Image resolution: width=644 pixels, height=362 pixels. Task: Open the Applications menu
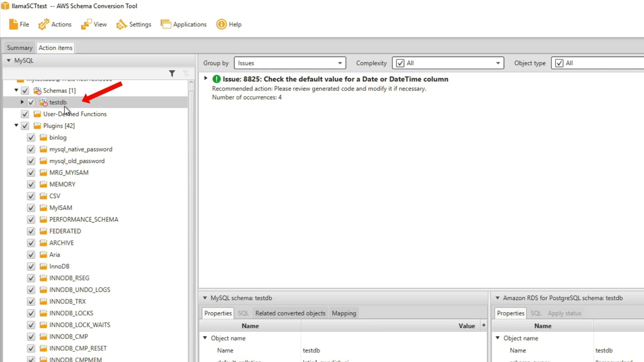(184, 24)
